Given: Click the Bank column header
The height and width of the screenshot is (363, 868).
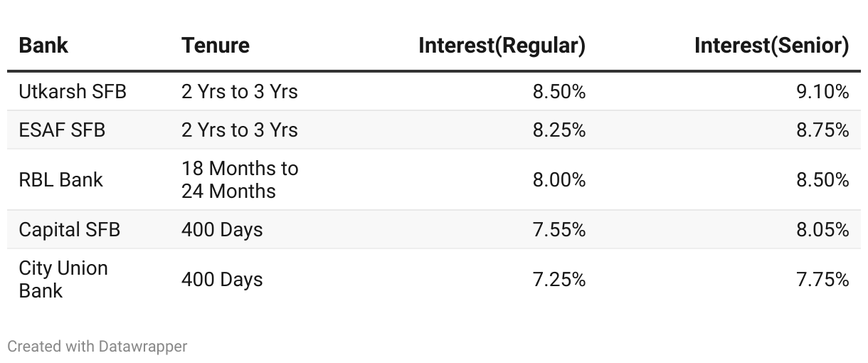Looking at the screenshot, I should pos(43,46).
